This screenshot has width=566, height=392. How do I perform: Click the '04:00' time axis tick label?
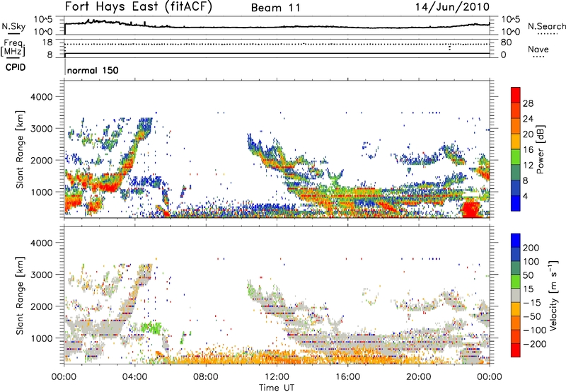coord(135,377)
